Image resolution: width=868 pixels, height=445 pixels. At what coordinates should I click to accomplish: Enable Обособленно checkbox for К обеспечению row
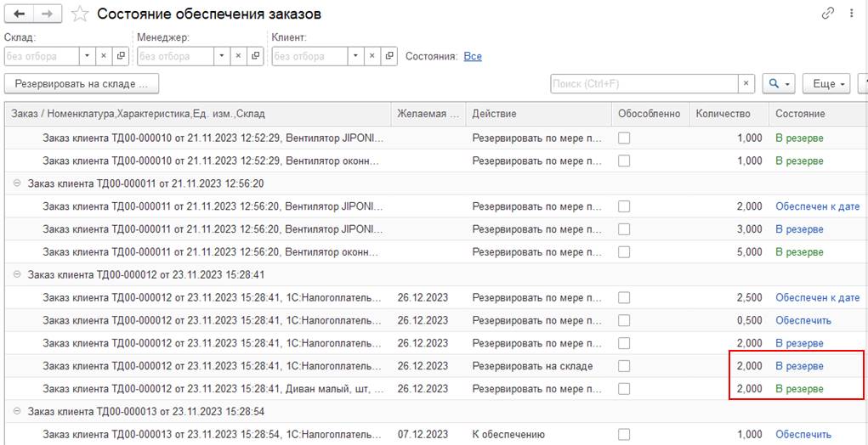click(624, 435)
